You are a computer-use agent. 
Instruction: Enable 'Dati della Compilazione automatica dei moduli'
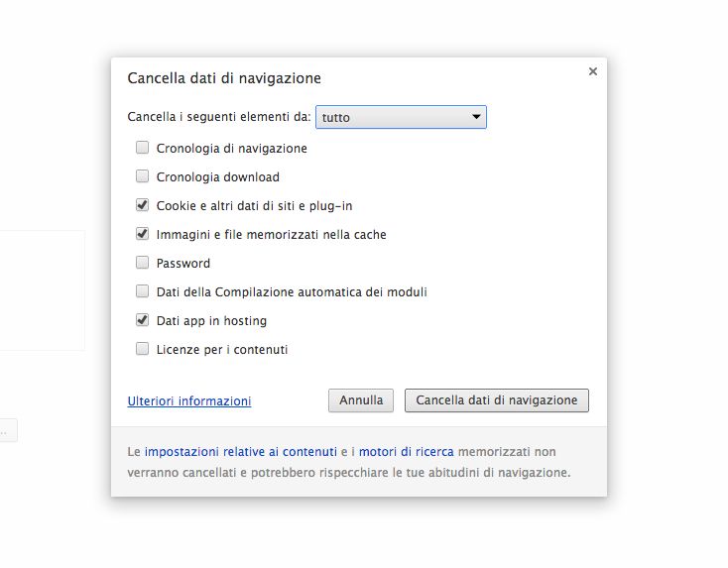tap(143, 292)
